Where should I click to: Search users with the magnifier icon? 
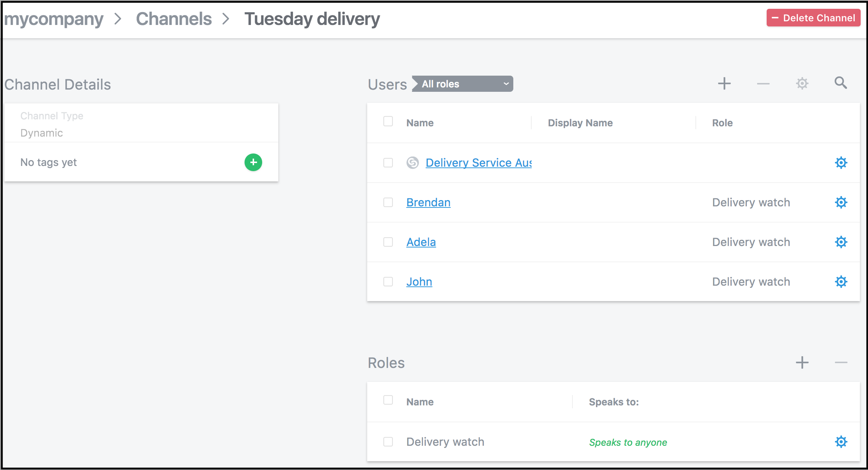(x=841, y=83)
